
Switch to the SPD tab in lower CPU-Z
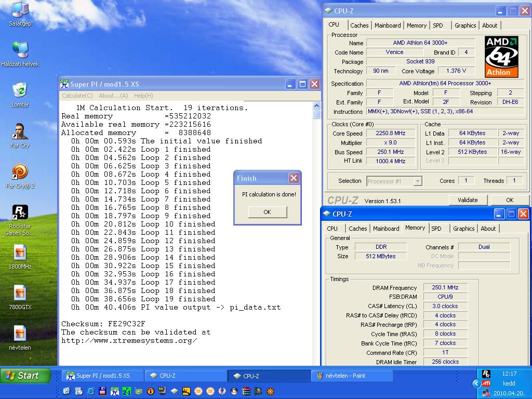click(436, 229)
